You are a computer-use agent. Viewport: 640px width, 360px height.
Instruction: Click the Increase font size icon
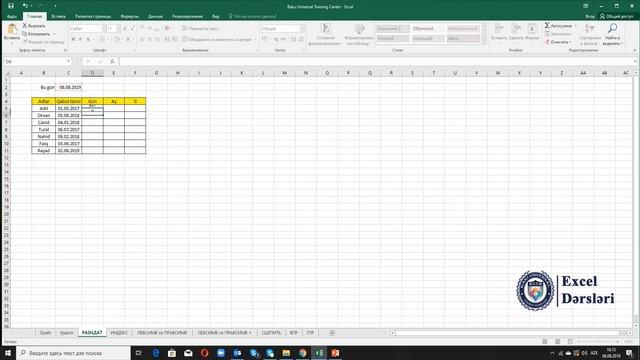pos(125,29)
